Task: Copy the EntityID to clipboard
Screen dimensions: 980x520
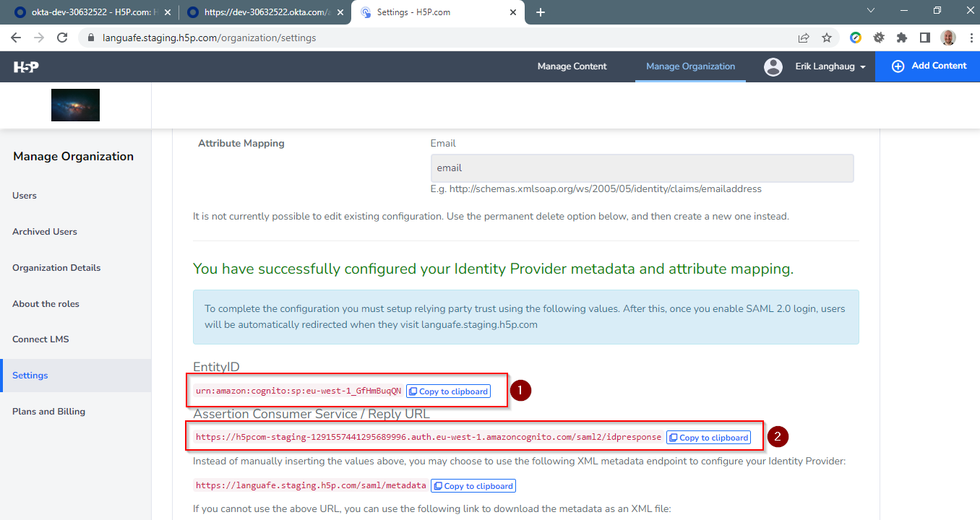Action: (x=448, y=391)
